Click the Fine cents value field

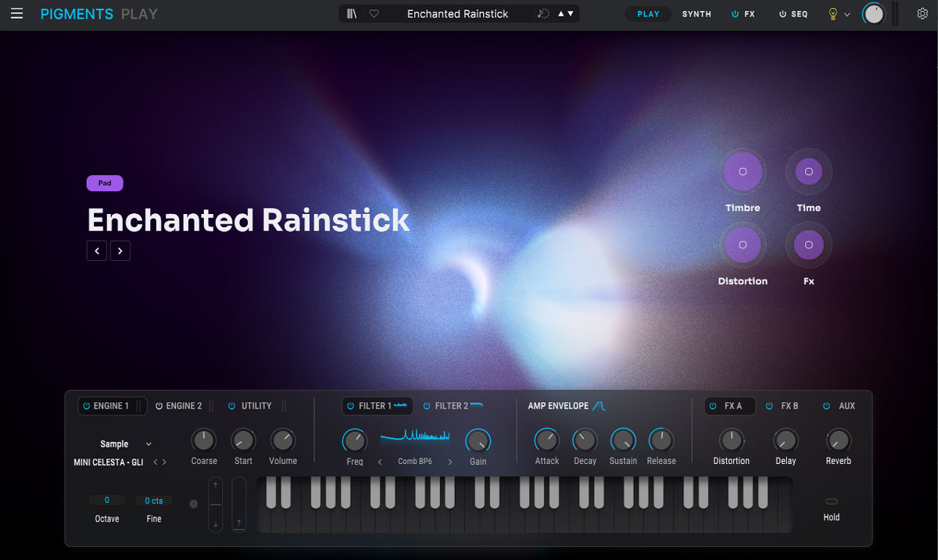154,500
